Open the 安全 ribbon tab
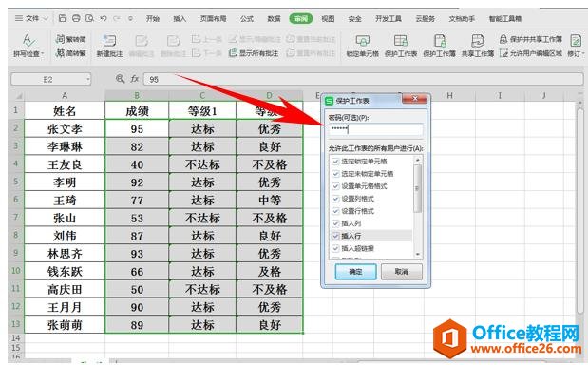Screen dimensions: 588x365 click(x=354, y=18)
